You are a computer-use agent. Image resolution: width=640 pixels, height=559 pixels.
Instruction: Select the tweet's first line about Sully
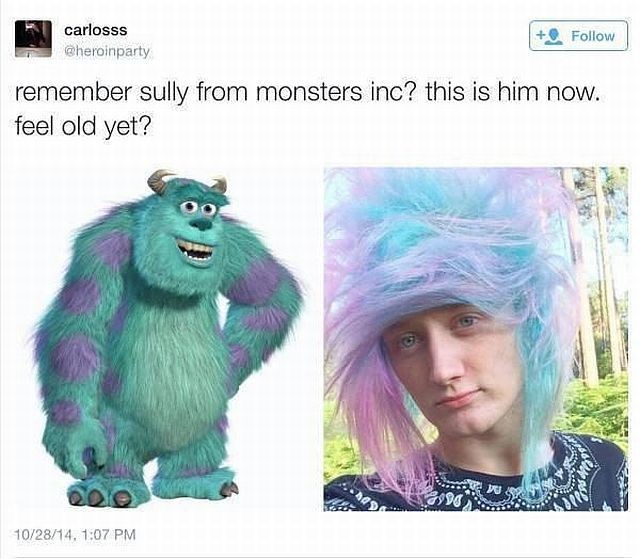tap(308, 91)
